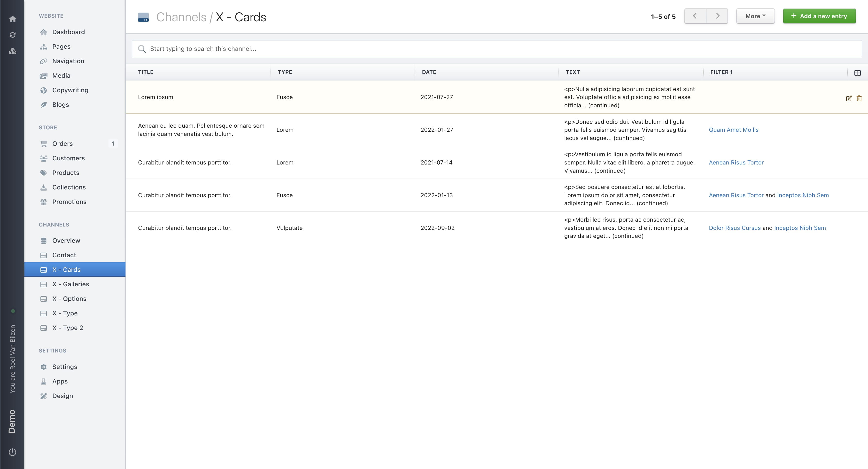Viewport: 868px width, 469px height.
Task: Click the trash icon on Lorem ipsum row
Action: point(859,98)
